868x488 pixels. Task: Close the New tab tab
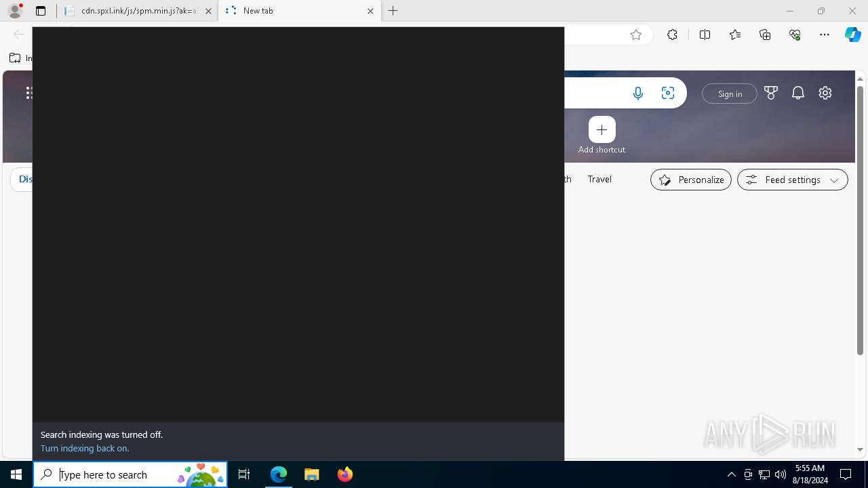click(370, 11)
